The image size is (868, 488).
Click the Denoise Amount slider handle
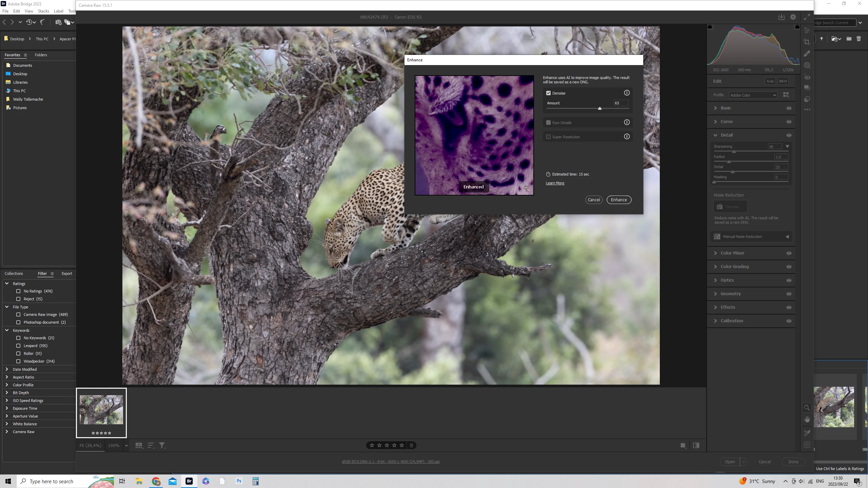click(x=599, y=108)
